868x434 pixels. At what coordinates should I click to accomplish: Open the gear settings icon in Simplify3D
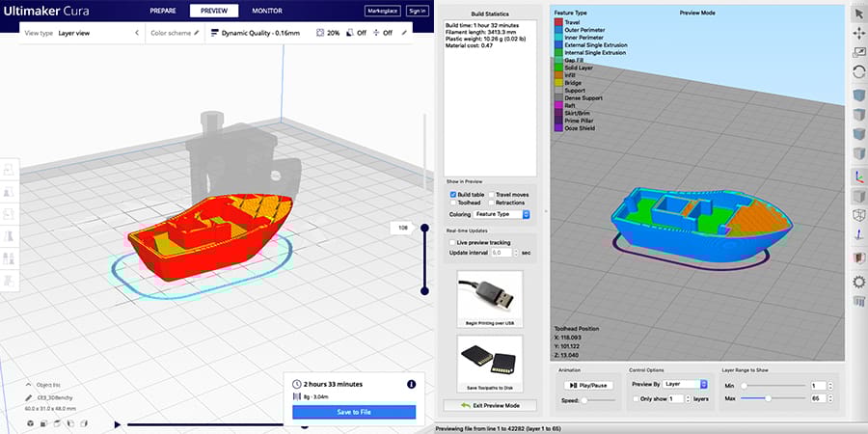pos(858,283)
